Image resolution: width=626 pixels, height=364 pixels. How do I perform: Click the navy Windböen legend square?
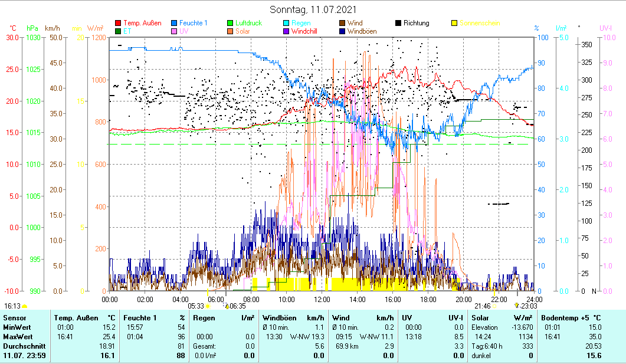(x=342, y=31)
